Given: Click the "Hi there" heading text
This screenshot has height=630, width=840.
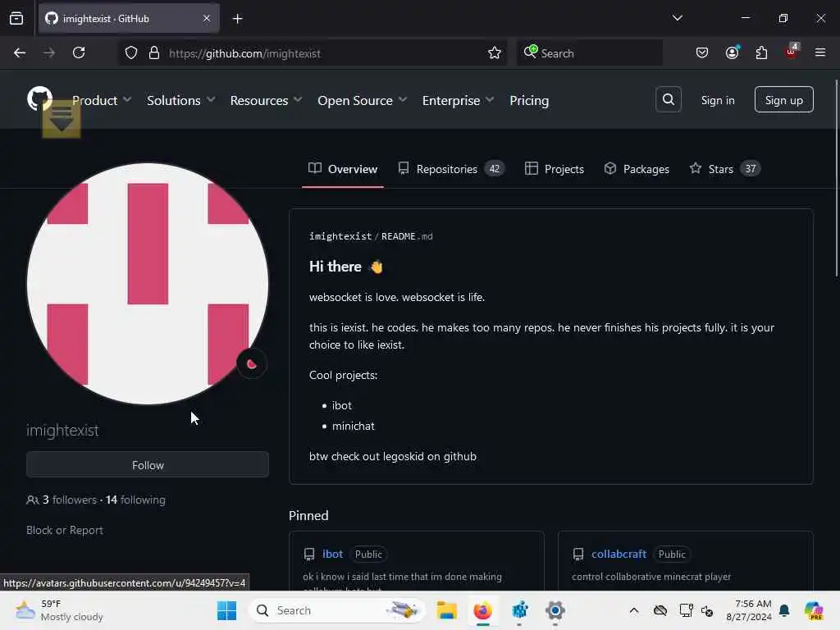Looking at the screenshot, I should 336,267.
